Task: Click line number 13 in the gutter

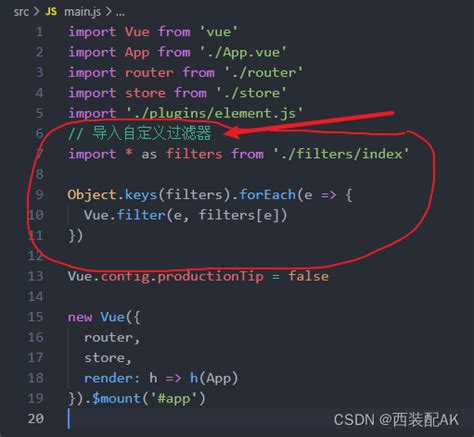Action: 36,276
